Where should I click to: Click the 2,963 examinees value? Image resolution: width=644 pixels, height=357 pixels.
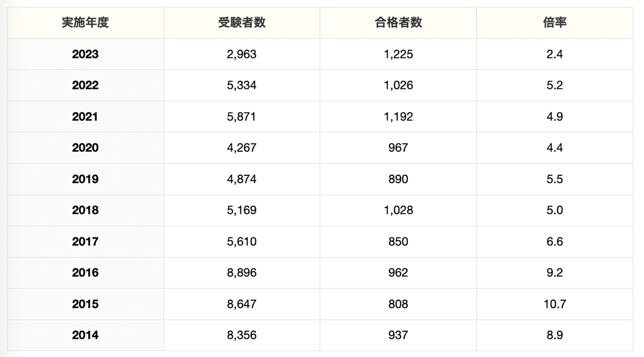click(x=241, y=54)
